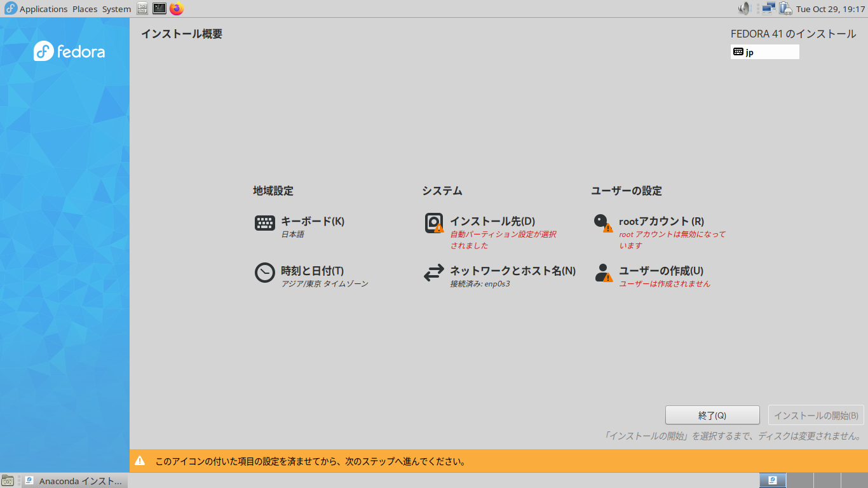Screen dimensions: 868x488
Task: Open the keyboard settings icon
Action: coord(265,223)
